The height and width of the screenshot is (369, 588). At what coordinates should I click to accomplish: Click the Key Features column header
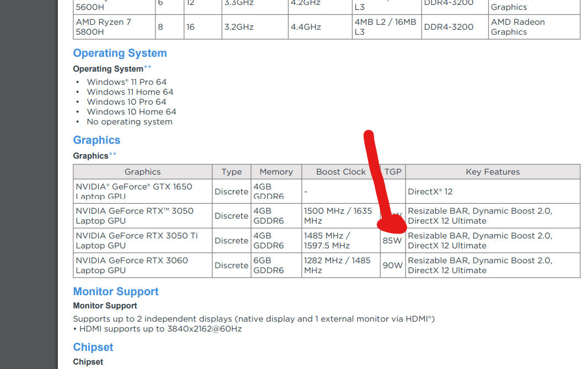click(x=492, y=171)
